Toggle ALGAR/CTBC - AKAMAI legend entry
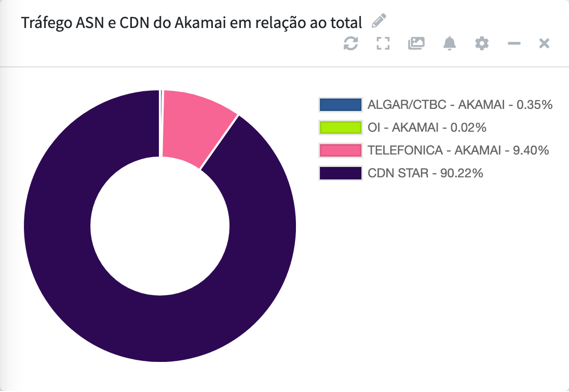Screen dimensions: 569x392 (436, 105)
